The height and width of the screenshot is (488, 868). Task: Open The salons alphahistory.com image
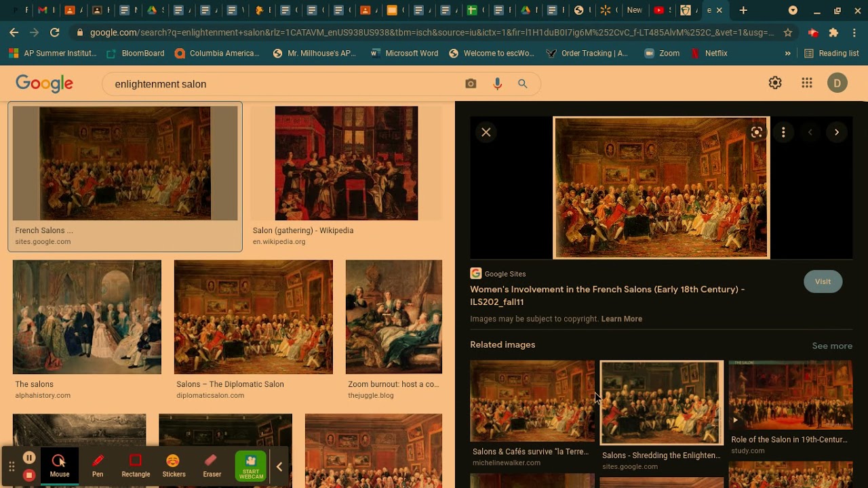[87, 317]
